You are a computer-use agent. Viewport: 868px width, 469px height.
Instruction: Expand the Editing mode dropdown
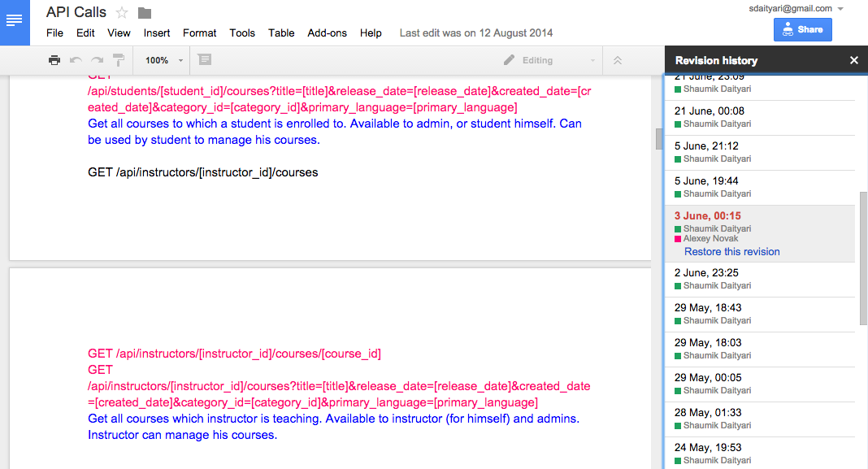click(592, 60)
